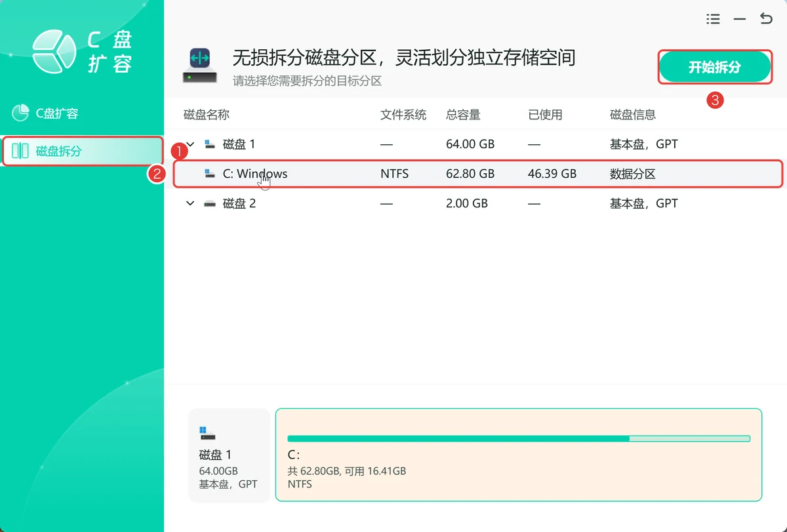Click the 磁盘信息 column header
This screenshot has width=787, height=532.
tap(633, 115)
